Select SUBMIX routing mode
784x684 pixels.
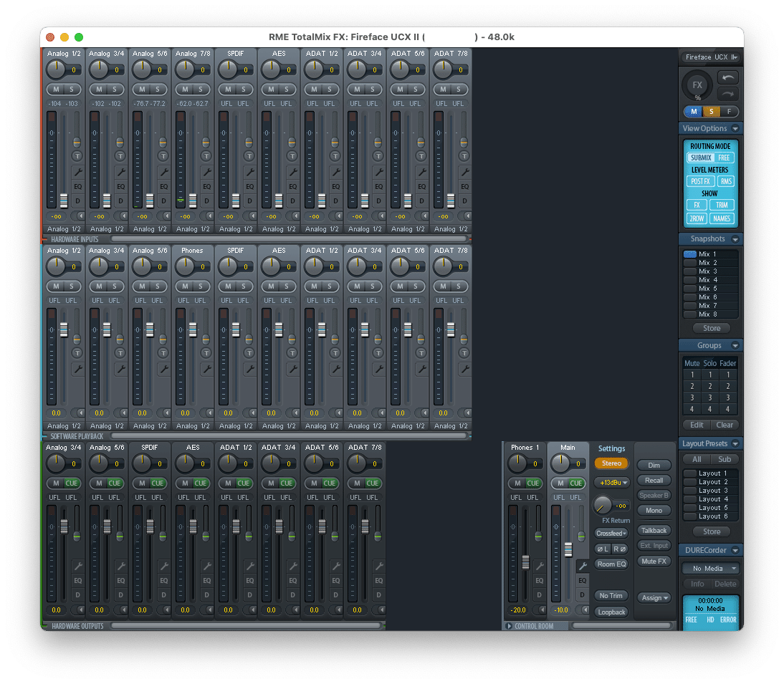tap(701, 158)
